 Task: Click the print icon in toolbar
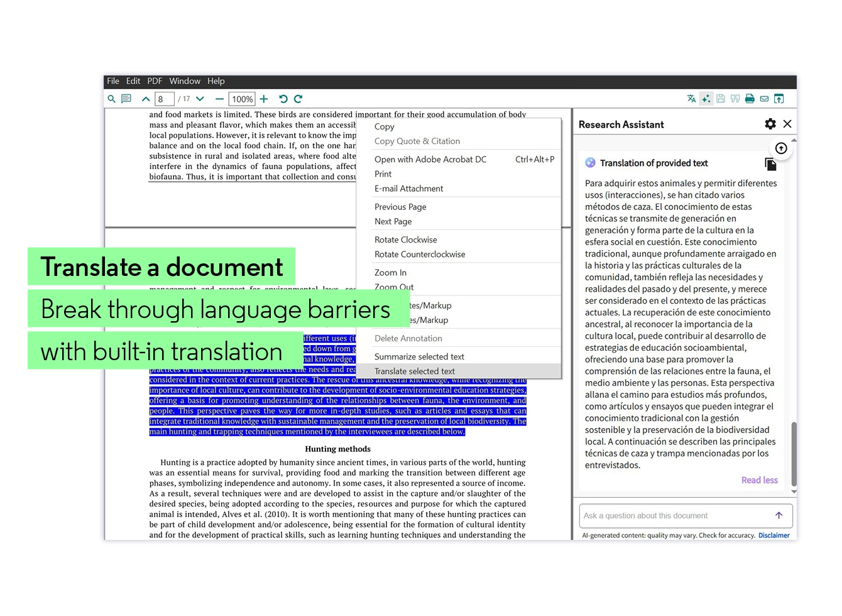[750, 99]
